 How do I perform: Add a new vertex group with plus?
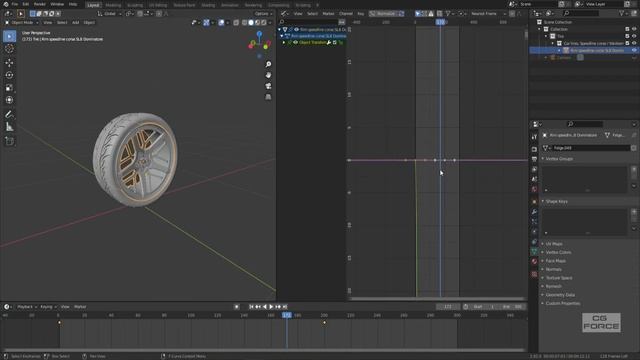tap(634, 169)
